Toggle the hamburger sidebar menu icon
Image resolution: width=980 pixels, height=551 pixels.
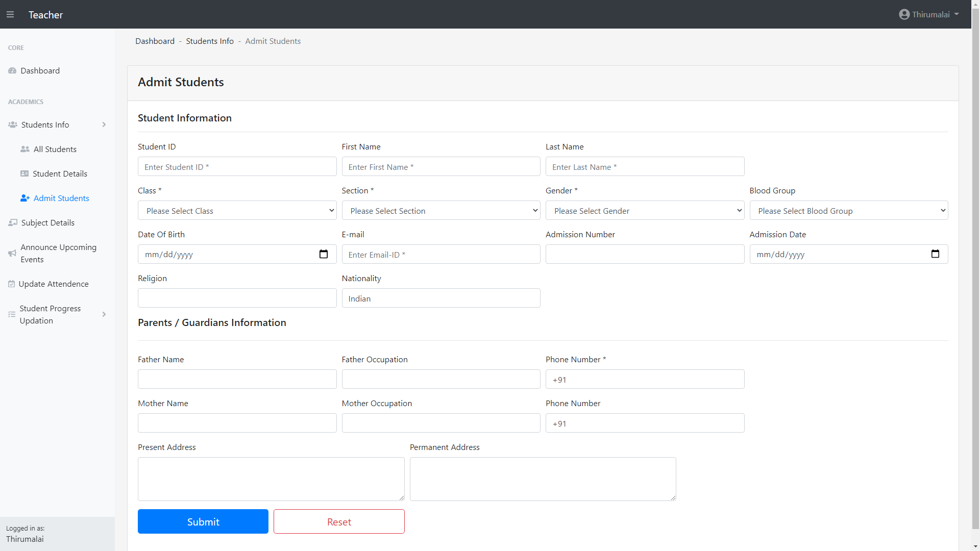click(x=10, y=15)
